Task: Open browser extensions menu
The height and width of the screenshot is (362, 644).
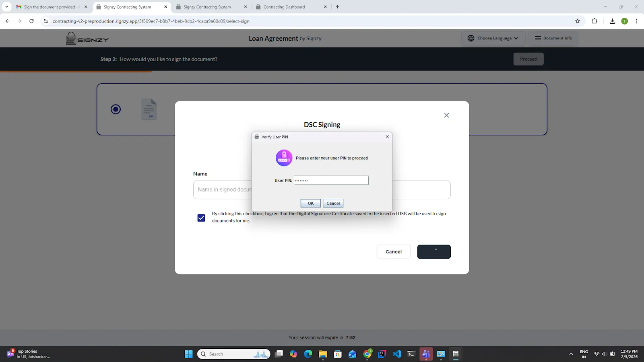Action: click(x=594, y=21)
